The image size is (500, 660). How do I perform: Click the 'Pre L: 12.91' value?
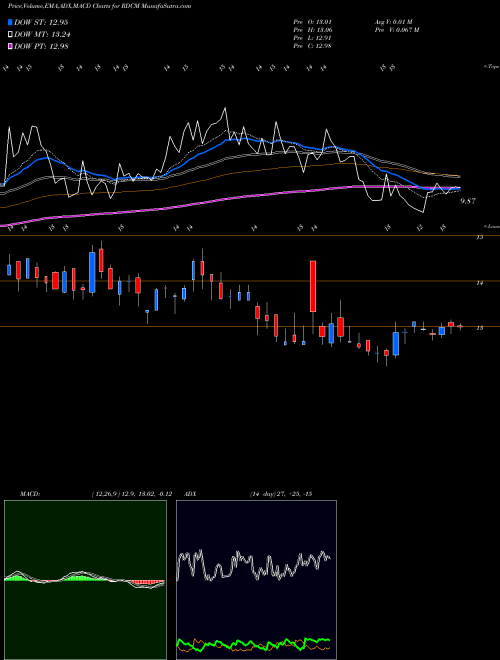point(312,37)
